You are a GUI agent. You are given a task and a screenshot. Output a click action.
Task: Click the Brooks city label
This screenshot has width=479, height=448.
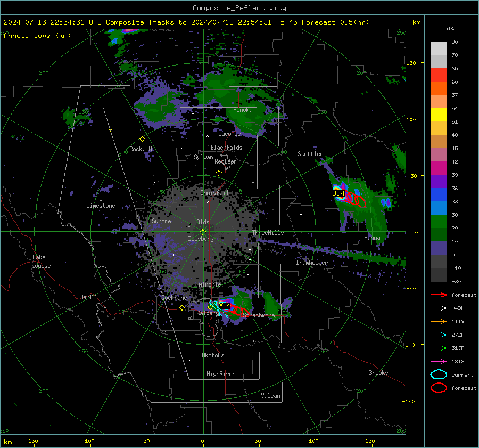[x=378, y=373]
